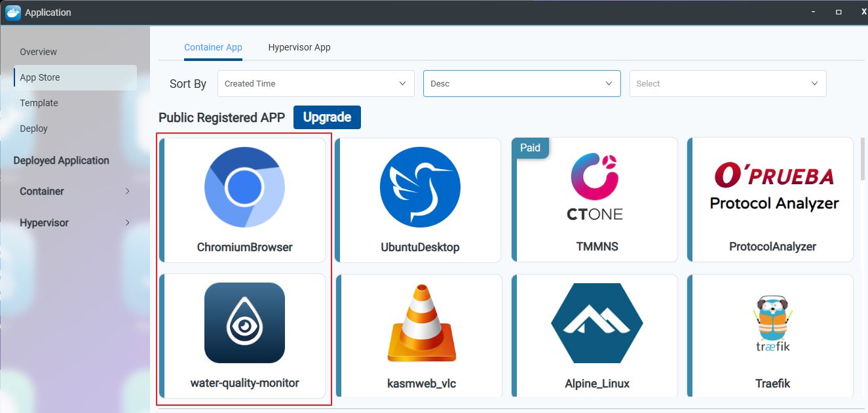Minimize the Application window

813,12
